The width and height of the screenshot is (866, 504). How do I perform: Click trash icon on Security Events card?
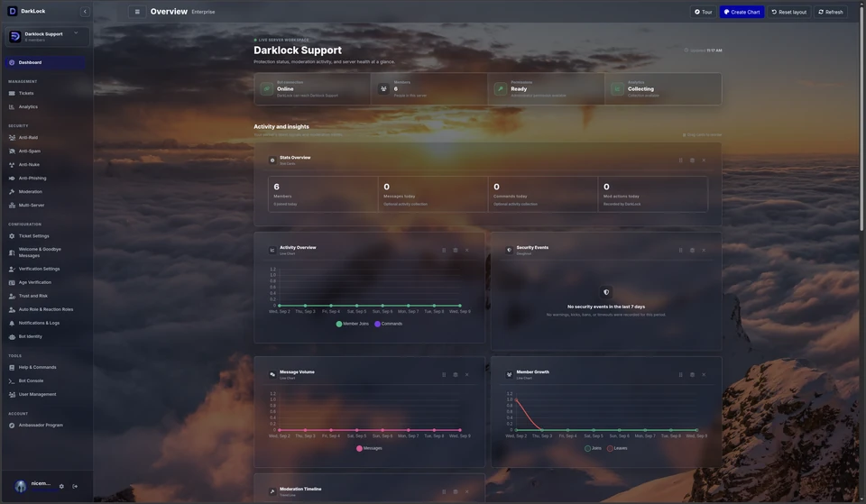[x=692, y=250]
